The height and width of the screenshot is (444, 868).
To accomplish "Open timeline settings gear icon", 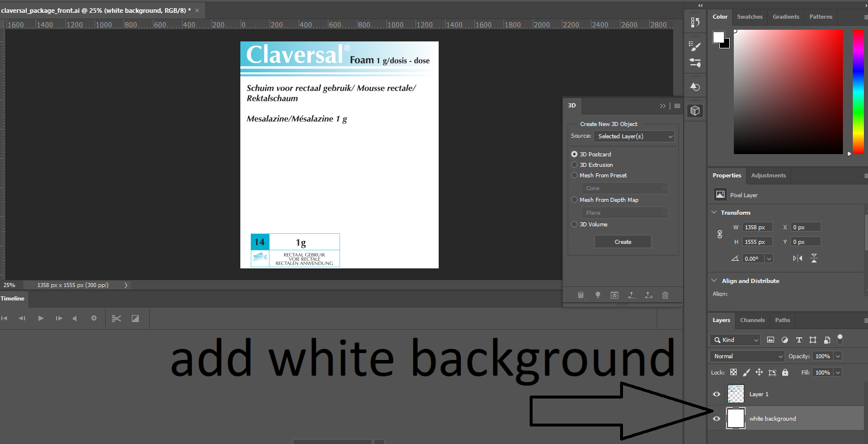I will point(93,319).
